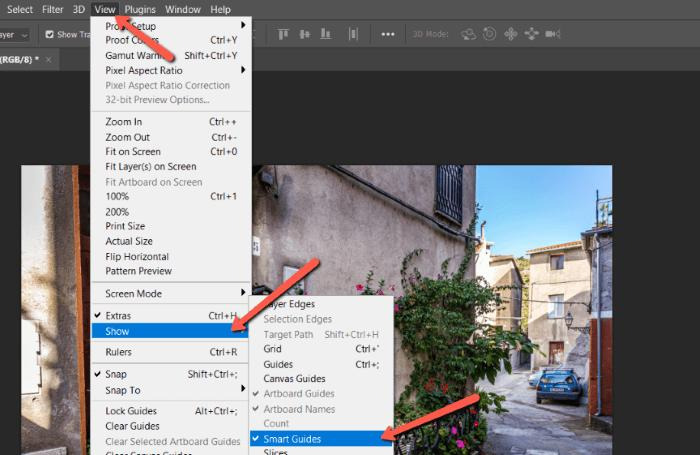Align bottom edges icon in options bar
Image resolution: width=700 pixels, height=455 pixels.
(326, 34)
